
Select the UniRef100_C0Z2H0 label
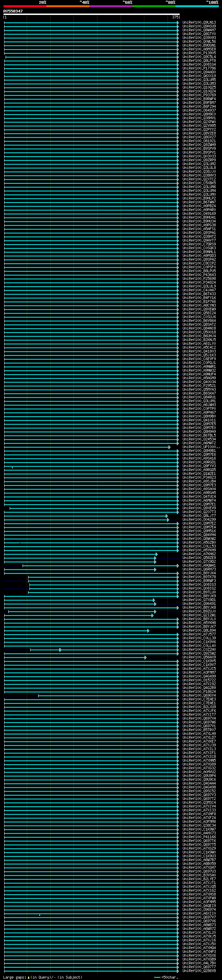(x=199, y=650)
